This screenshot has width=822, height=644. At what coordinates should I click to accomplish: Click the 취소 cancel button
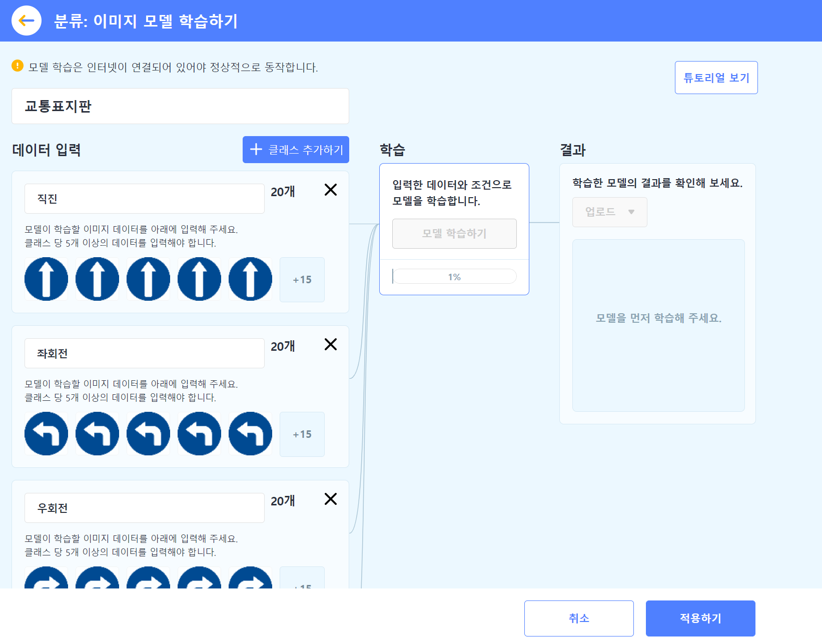(x=579, y=618)
